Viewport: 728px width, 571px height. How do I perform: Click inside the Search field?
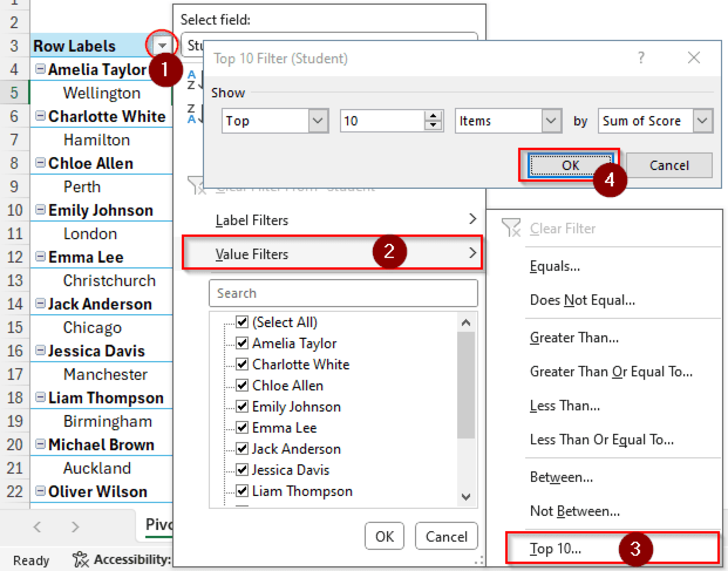point(343,293)
